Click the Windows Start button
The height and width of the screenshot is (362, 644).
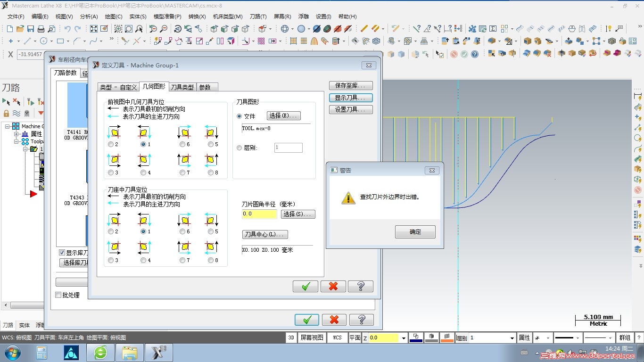coord(12,352)
